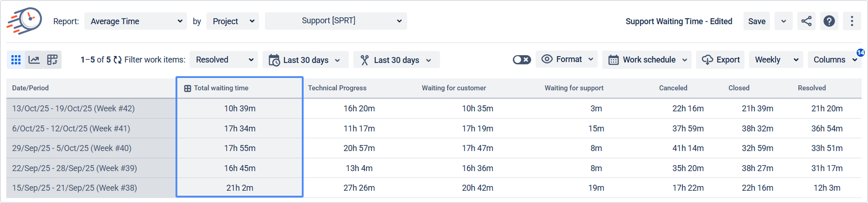
Task: Switch to line chart view
Action: pos(34,60)
